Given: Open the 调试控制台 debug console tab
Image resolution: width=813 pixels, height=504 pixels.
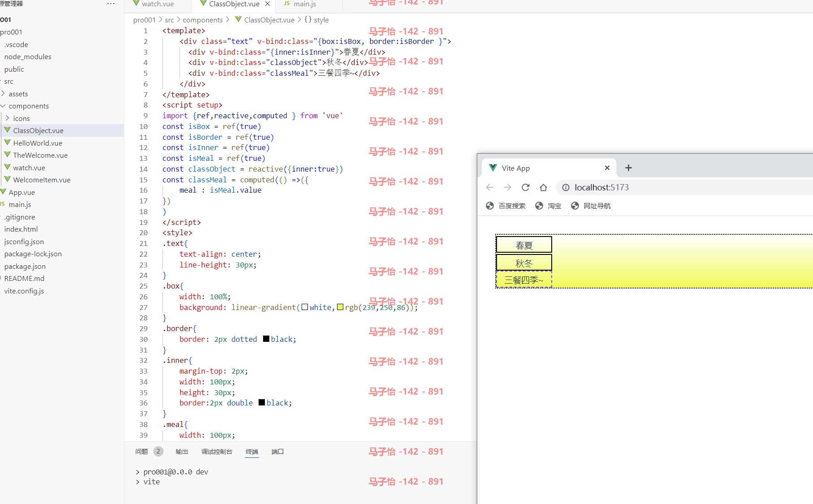Looking at the screenshot, I should point(217,452).
